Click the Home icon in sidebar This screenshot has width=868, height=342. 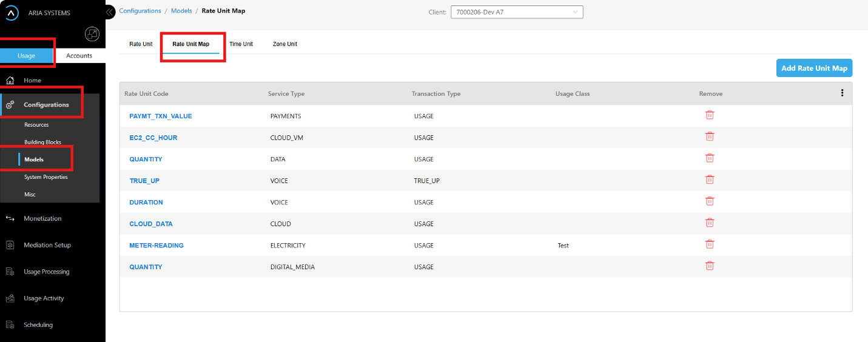coord(10,81)
